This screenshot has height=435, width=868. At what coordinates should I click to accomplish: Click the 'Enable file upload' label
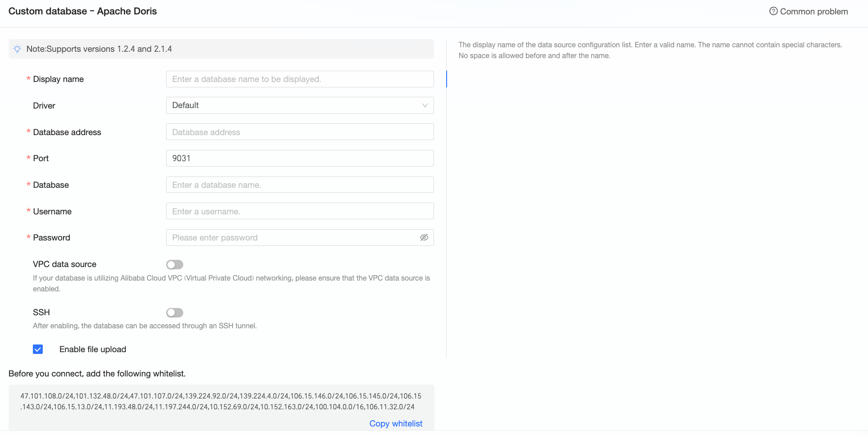[93, 349]
